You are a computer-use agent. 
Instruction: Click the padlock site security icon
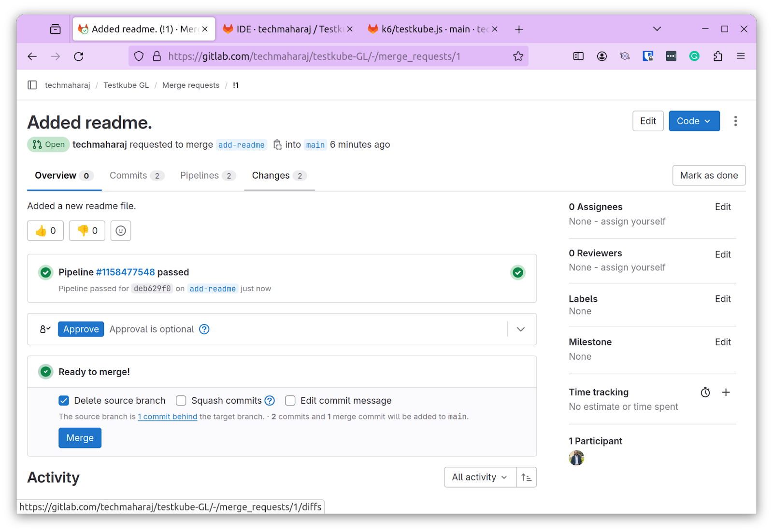[157, 56]
